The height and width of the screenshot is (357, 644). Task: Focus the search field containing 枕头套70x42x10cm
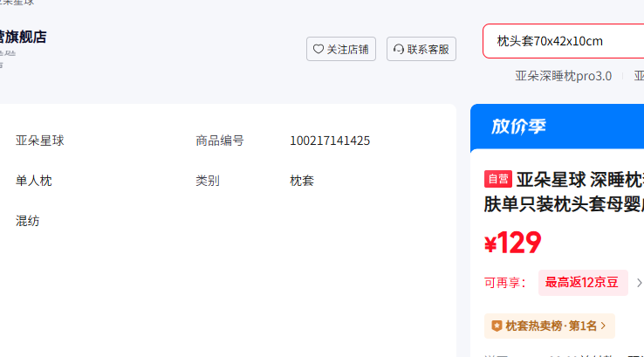(564, 41)
